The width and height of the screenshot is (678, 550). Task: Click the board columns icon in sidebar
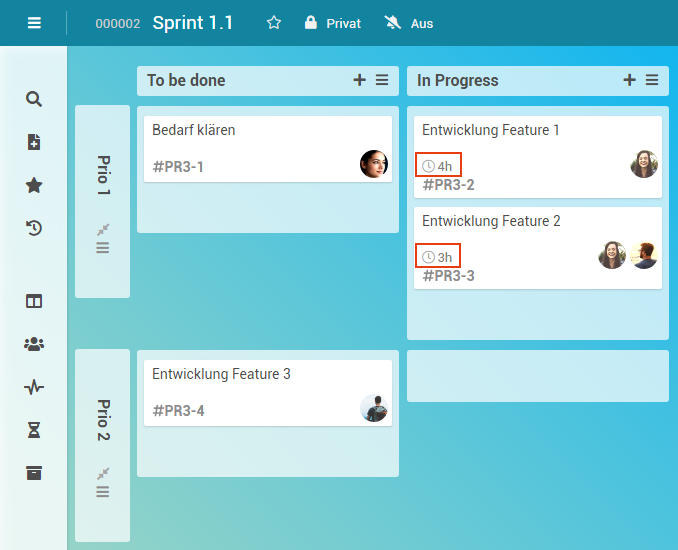34,301
